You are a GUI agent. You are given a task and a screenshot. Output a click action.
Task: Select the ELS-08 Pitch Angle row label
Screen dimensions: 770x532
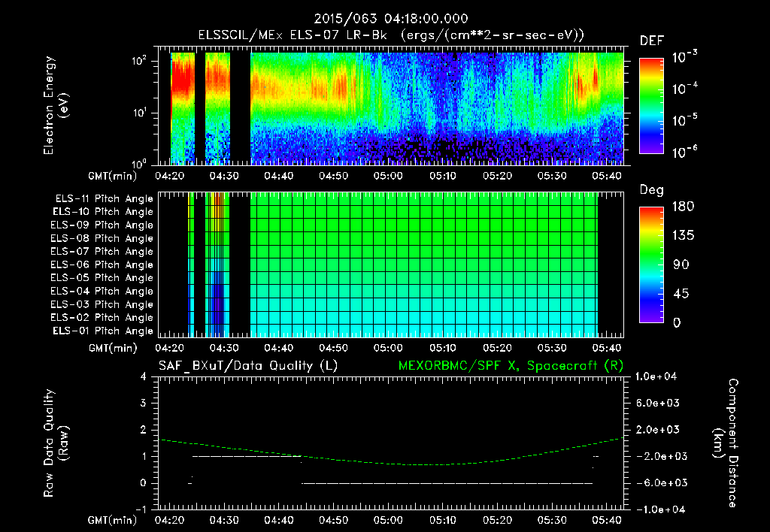(102, 238)
